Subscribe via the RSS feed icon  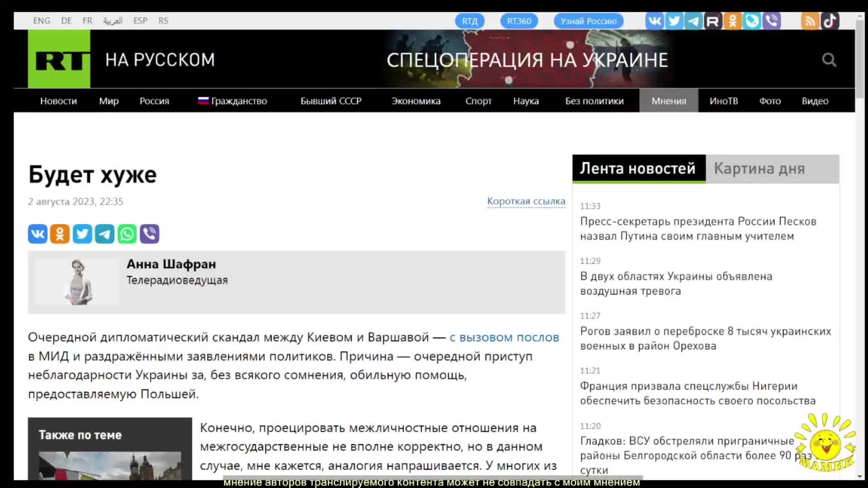[810, 20]
